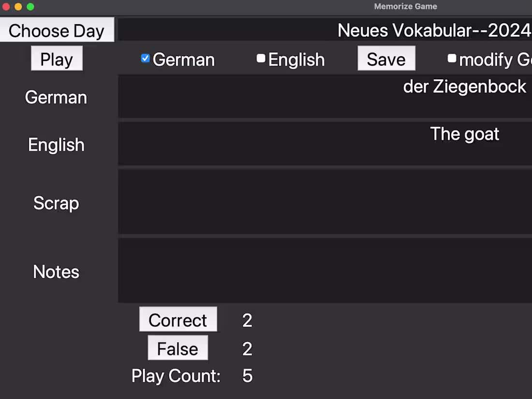Screen dimensions: 532x399
Task: Focus the empty Notes text area
Action: click(325, 270)
